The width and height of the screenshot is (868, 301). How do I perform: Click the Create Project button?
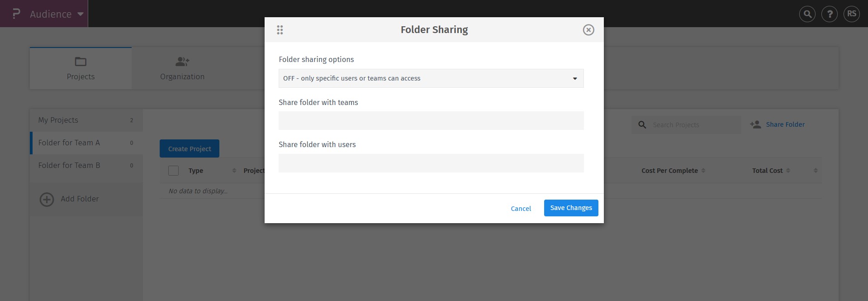coord(190,148)
